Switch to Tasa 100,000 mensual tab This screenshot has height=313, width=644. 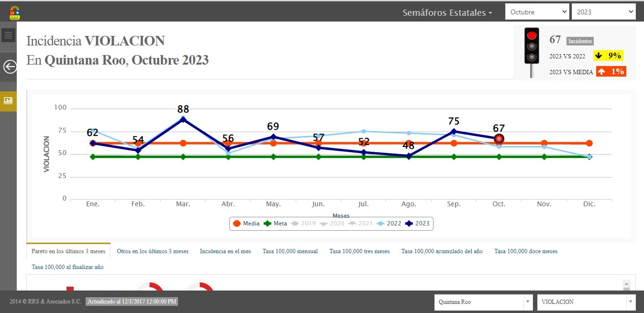click(290, 251)
